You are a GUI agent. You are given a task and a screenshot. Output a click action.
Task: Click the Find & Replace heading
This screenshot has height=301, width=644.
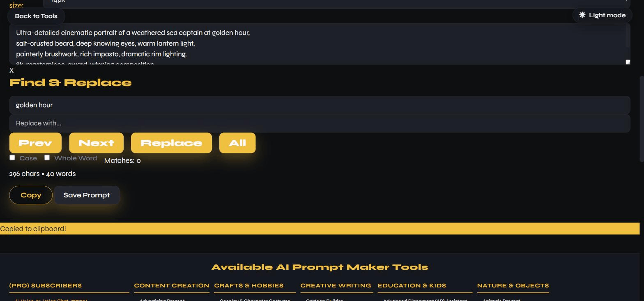[x=70, y=83]
